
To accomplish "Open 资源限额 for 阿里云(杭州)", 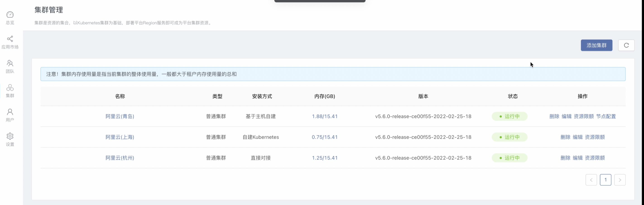I will click(595, 158).
